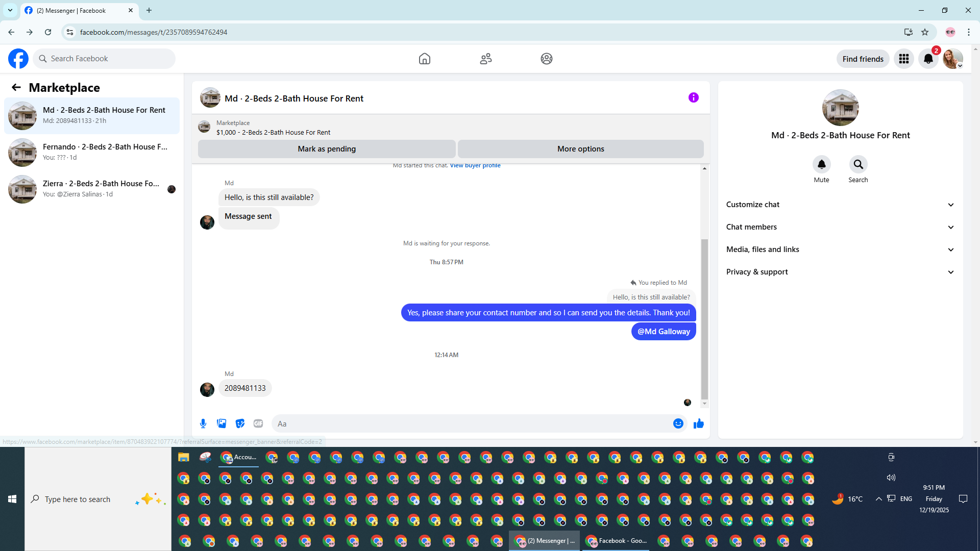Screen dimensions: 980x551
Task: Expand the Privacy & support section
Action: (840, 272)
